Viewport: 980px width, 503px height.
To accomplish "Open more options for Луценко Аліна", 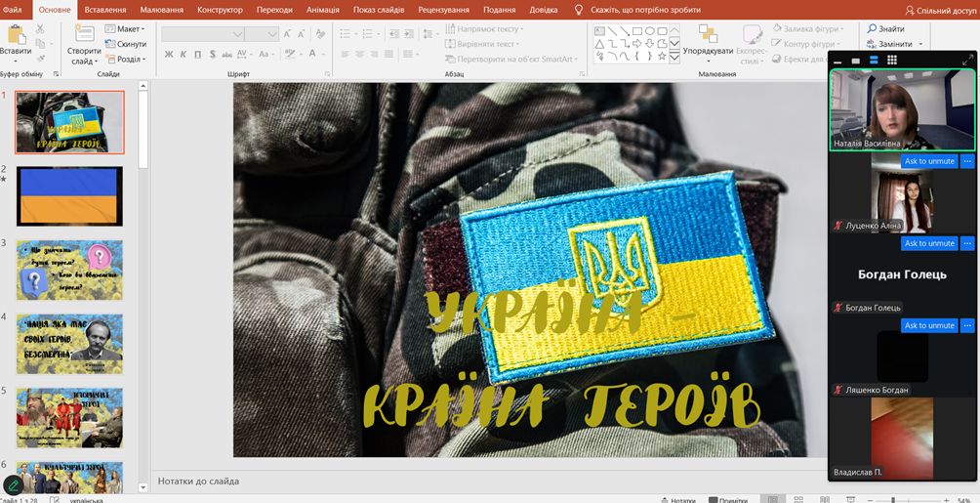I will 967,161.
